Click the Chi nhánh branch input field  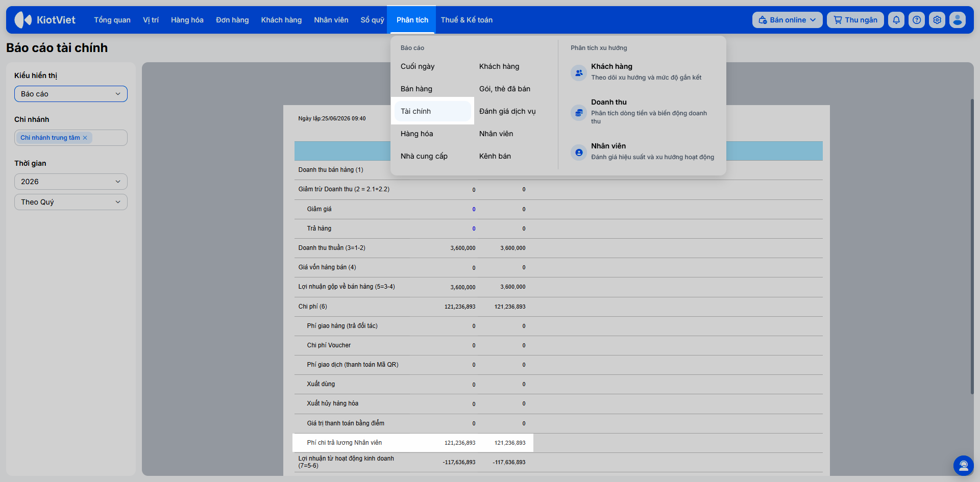coord(71,138)
